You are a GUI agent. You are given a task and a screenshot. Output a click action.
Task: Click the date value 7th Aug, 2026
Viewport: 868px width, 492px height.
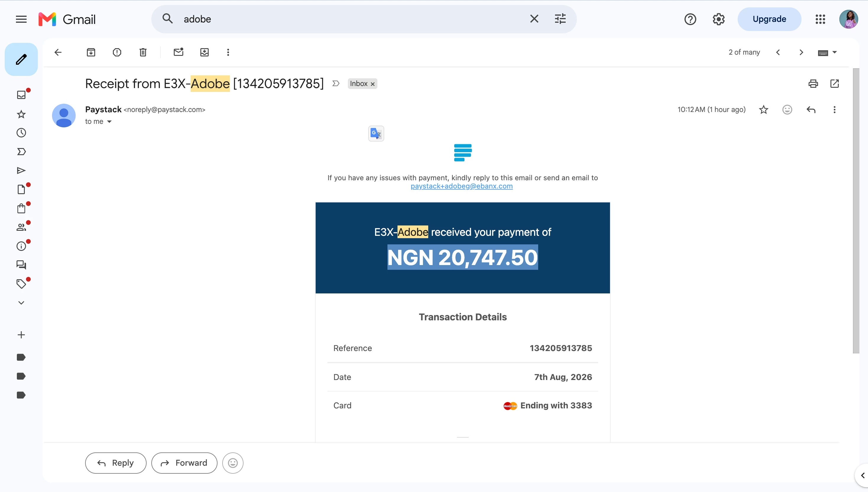563,377
